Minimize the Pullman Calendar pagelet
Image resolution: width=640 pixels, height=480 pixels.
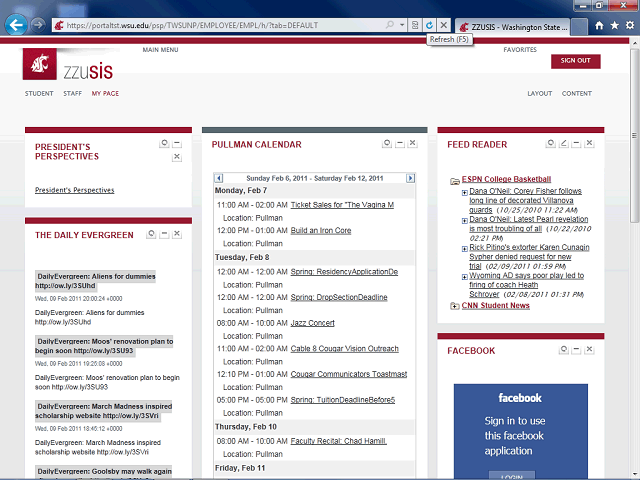pos(400,143)
